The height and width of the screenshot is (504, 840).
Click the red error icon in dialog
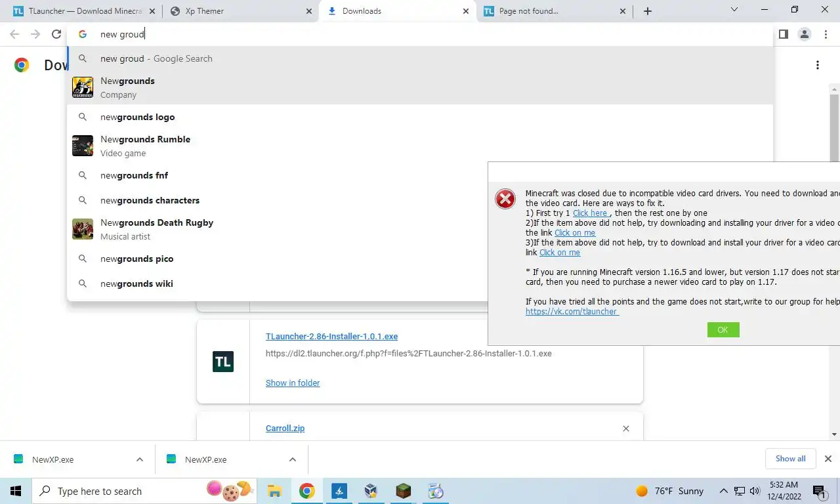click(505, 199)
